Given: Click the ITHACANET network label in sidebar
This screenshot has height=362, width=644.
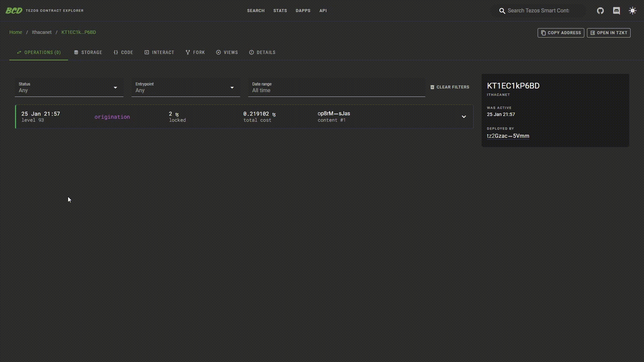Looking at the screenshot, I should point(498,95).
